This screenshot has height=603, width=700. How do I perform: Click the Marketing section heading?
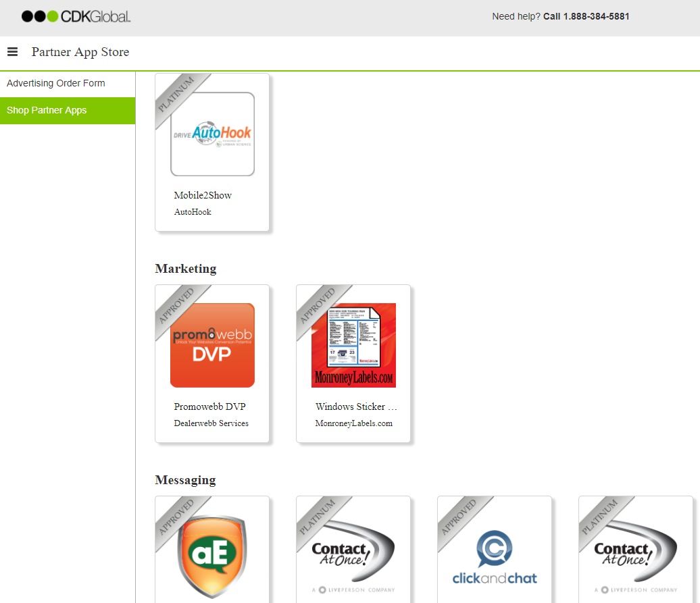[x=186, y=269]
